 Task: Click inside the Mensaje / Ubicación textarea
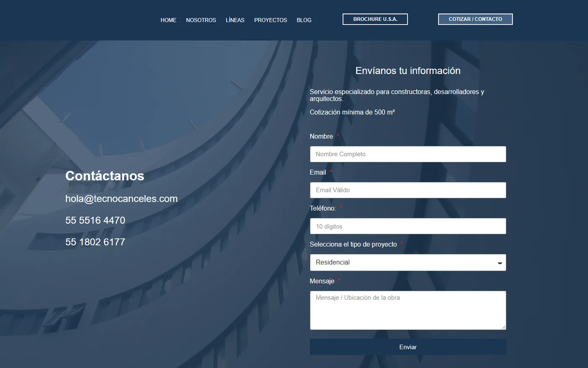pyautogui.click(x=408, y=310)
